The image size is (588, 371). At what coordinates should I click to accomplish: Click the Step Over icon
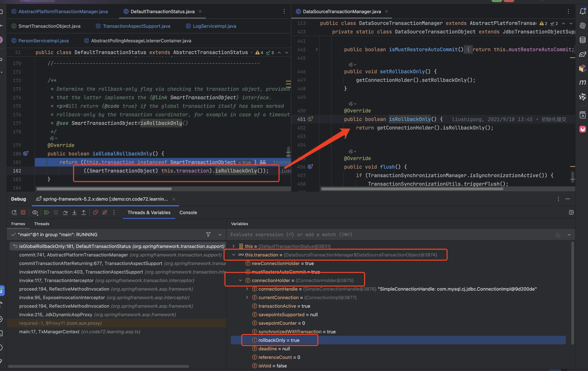(65, 213)
